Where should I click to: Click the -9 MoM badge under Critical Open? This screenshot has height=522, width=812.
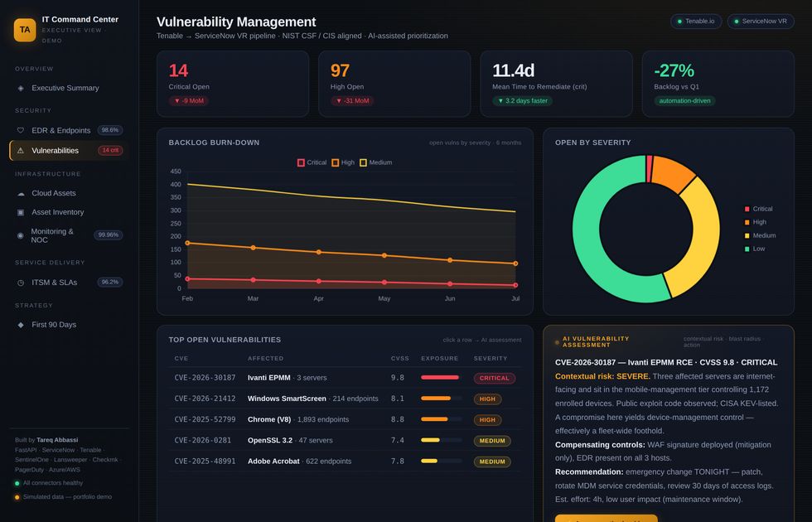click(189, 101)
